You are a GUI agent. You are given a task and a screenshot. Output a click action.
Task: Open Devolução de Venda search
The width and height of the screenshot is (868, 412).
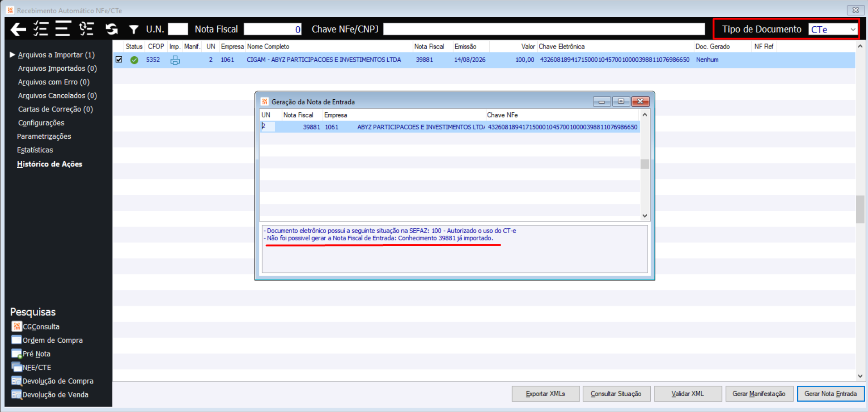click(50, 395)
